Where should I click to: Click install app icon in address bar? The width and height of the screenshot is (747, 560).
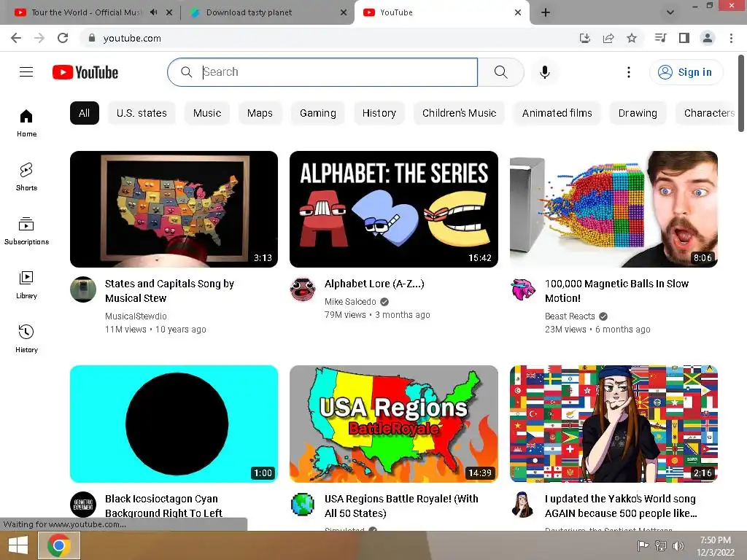click(x=584, y=38)
